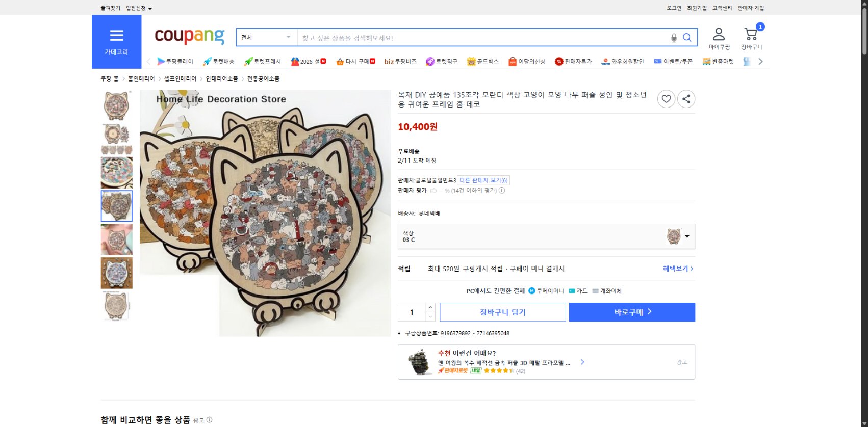Select the highlighted cat puzzle thumbnail
Viewport: 868px width, 427px height.
coord(116,206)
